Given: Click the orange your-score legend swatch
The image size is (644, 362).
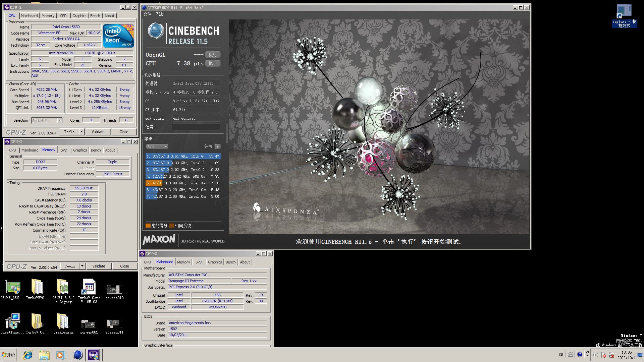Looking at the screenshot, I should point(148,226).
